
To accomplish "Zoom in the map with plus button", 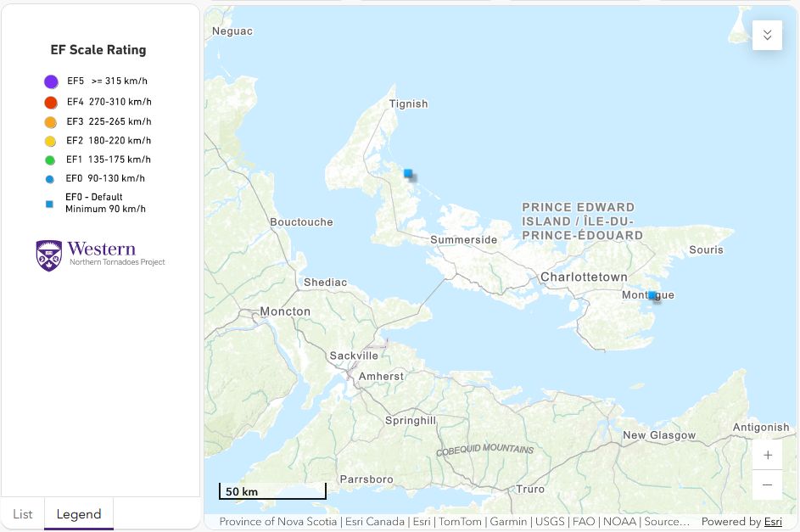I will tap(768, 455).
